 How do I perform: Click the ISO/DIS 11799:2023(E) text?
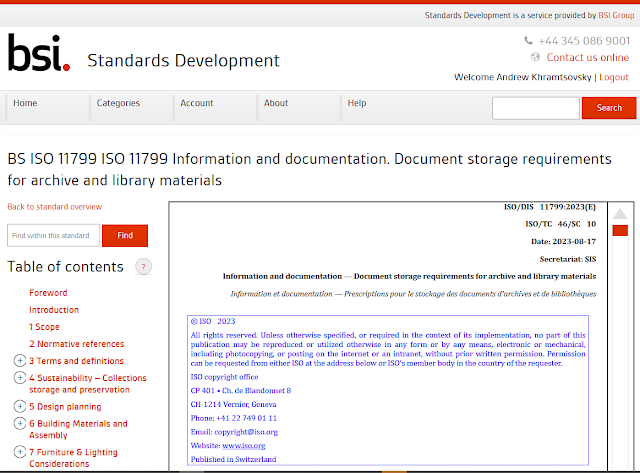(x=550, y=207)
